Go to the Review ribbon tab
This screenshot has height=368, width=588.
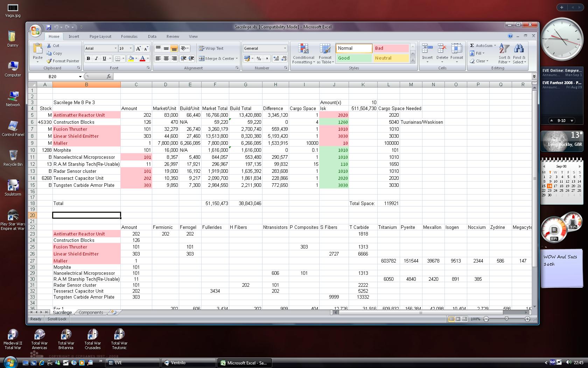(x=173, y=36)
